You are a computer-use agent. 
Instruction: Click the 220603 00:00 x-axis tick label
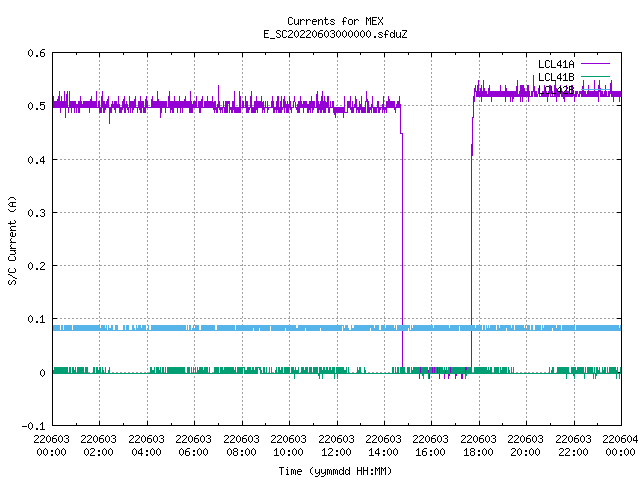51,445
